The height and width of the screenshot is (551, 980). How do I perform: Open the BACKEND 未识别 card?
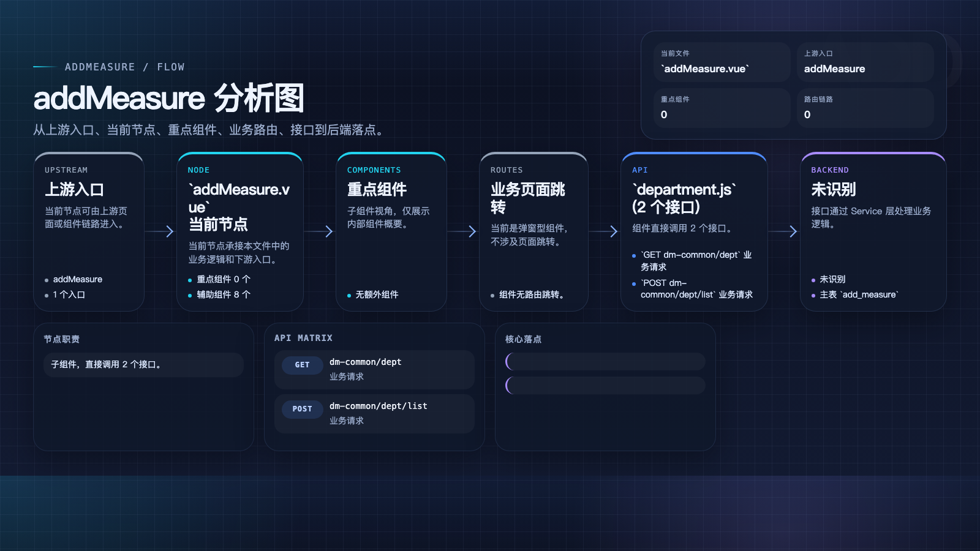[873, 231]
